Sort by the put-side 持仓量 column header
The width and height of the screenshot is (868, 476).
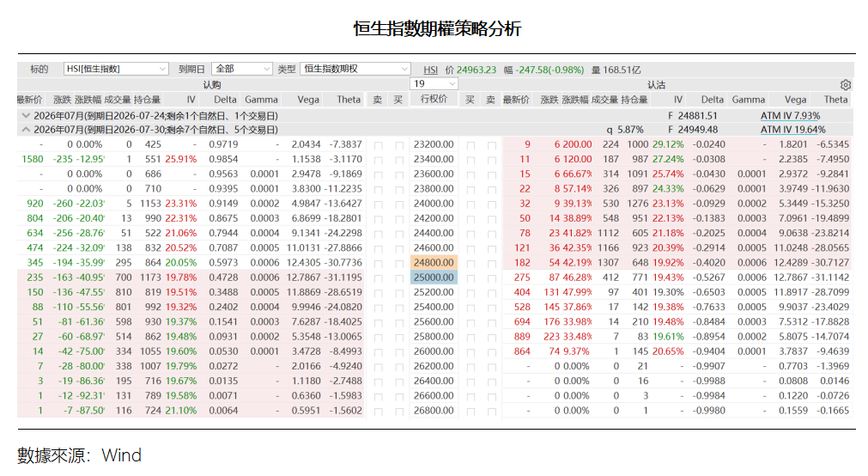click(x=634, y=100)
